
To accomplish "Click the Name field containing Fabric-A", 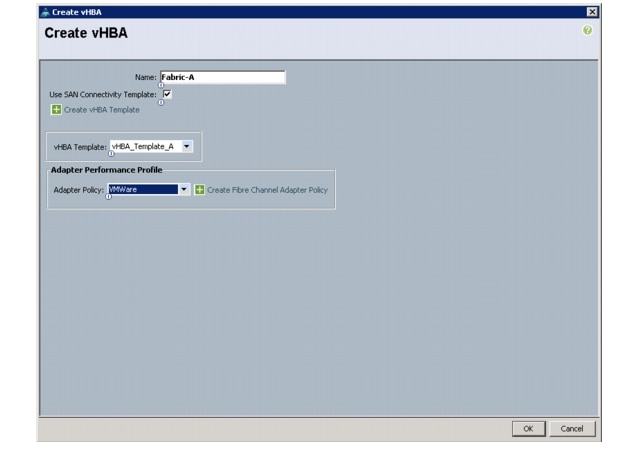I will pos(223,77).
